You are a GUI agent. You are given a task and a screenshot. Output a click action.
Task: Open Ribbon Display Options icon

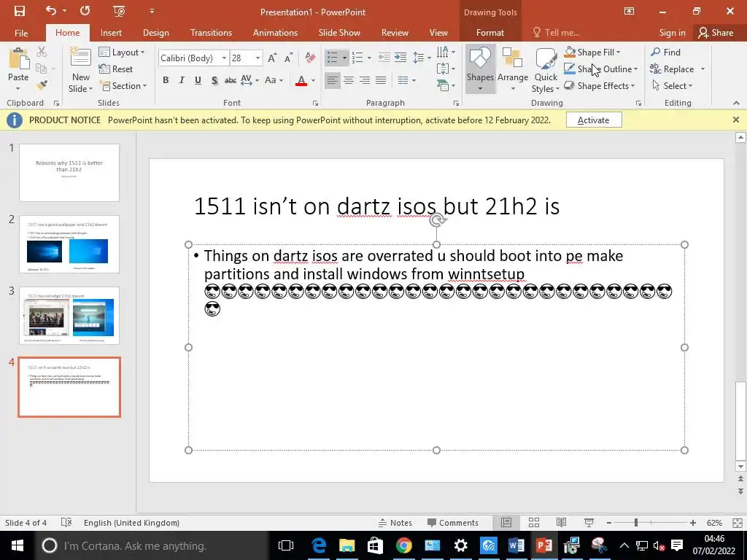click(629, 11)
